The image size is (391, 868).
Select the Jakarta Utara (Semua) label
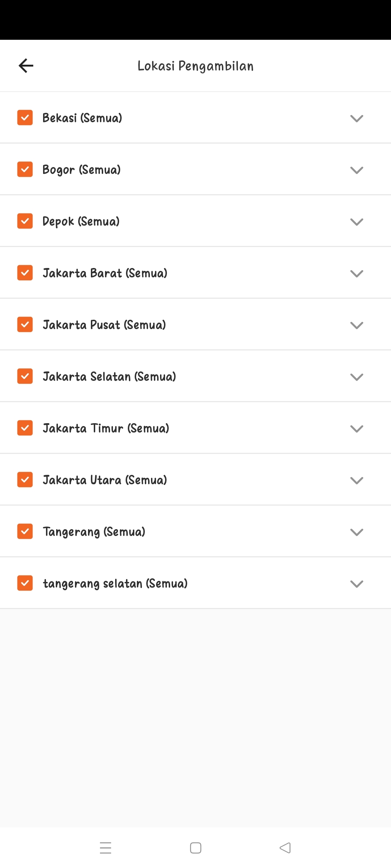coord(105,480)
